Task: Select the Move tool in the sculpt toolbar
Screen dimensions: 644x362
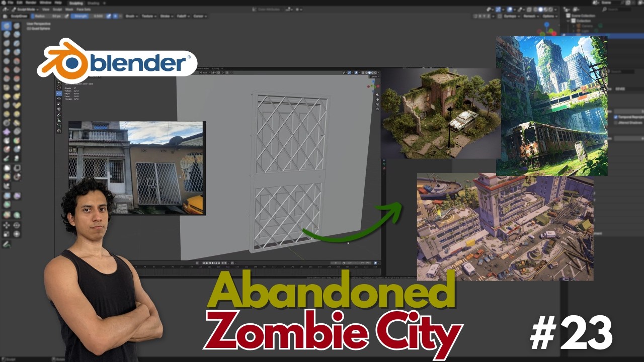Action: coord(7,225)
